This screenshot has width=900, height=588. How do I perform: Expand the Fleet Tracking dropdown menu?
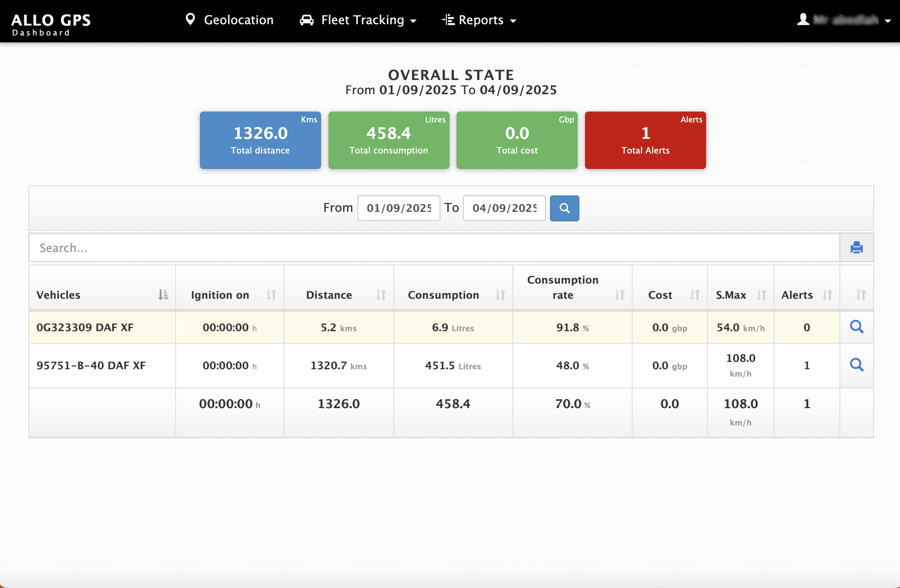[x=358, y=20]
